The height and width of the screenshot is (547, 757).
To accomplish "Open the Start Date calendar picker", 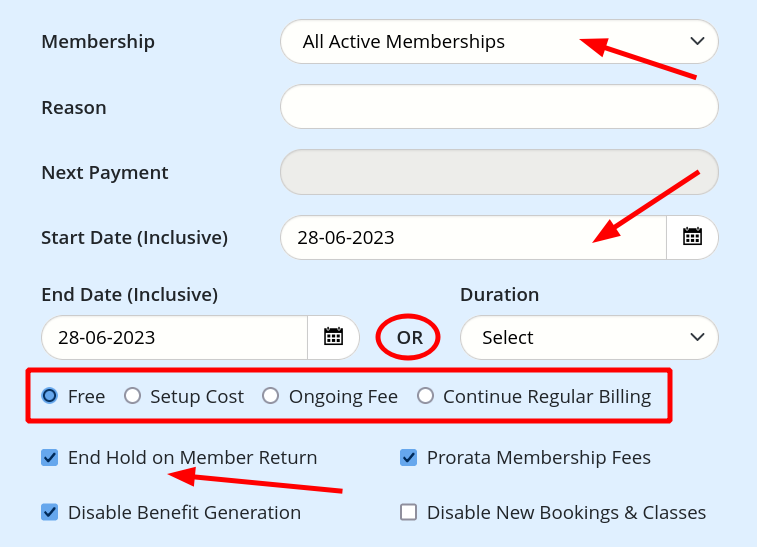I will pos(692,237).
